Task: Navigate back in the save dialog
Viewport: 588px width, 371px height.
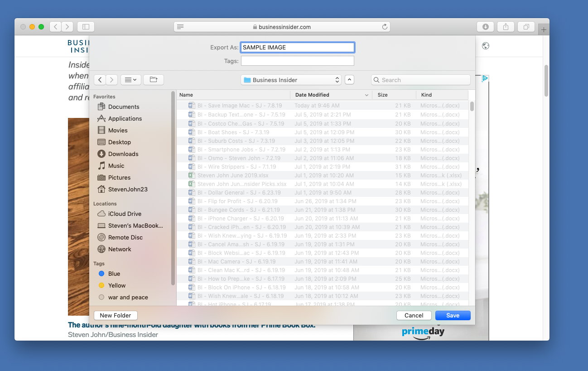Action: point(100,80)
